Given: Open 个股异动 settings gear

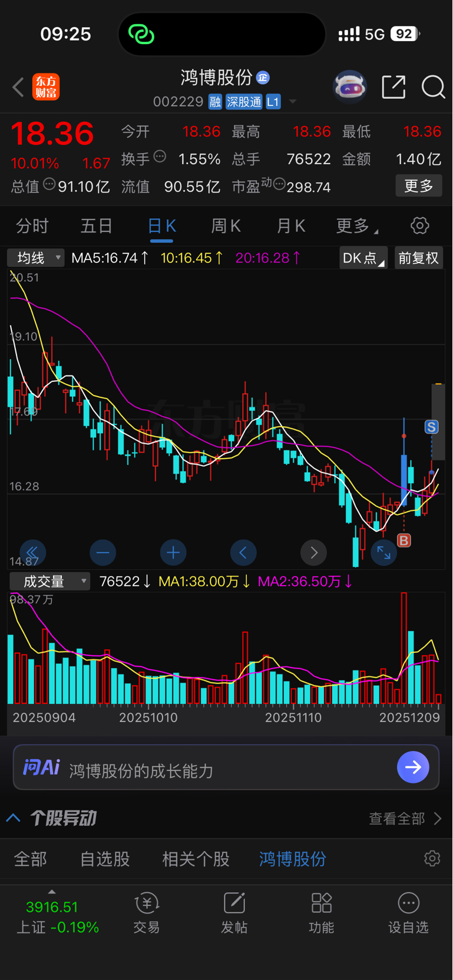Looking at the screenshot, I should coord(432,859).
